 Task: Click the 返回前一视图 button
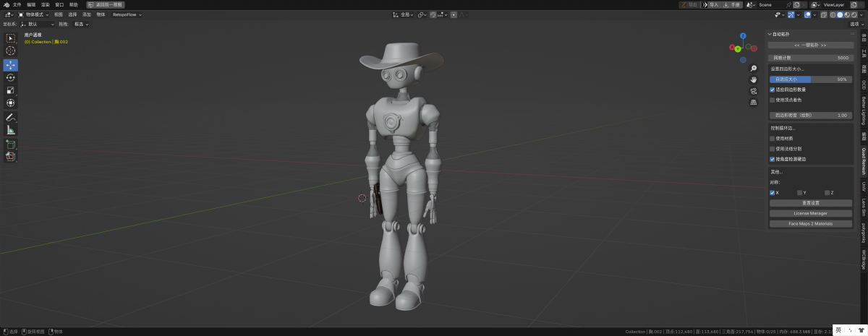(104, 4)
